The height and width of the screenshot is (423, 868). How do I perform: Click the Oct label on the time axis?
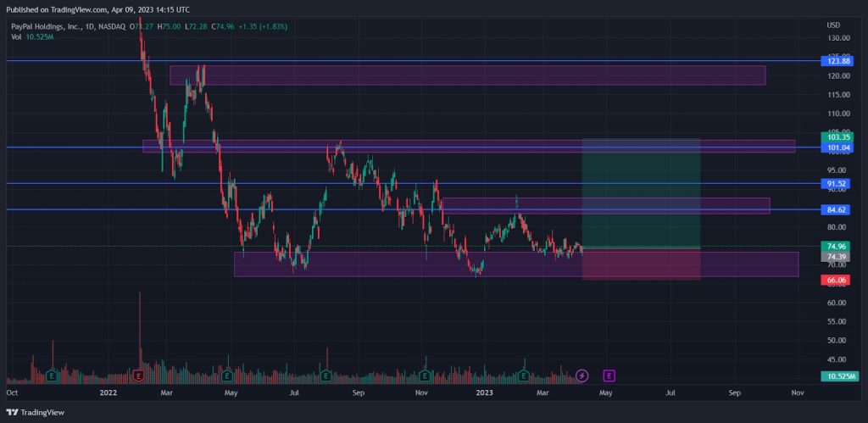[12, 393]
